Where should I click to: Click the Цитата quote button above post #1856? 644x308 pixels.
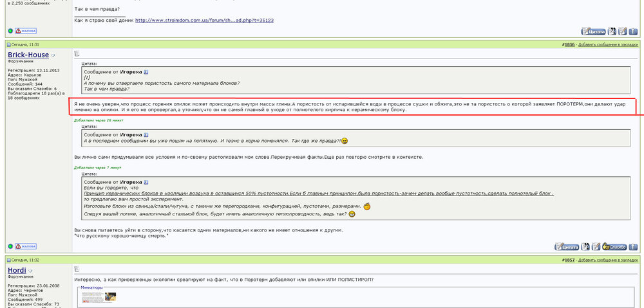click(x=594, y=31)
